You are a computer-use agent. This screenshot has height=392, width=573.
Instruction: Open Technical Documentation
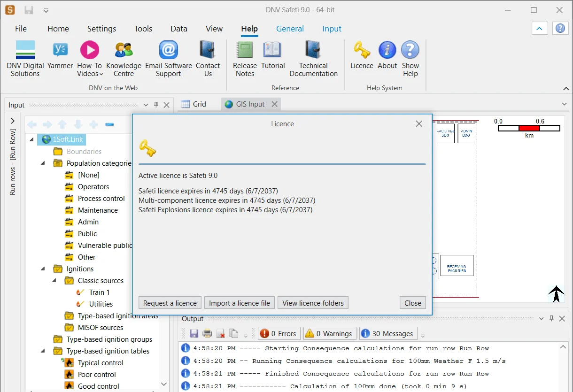313,59
